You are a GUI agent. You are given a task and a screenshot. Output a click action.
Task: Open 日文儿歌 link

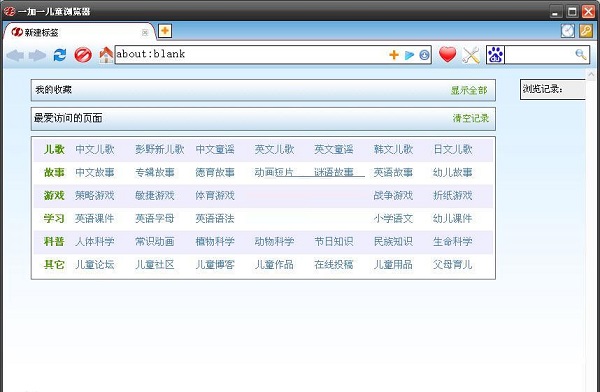pyautogui.click(x=453, y=149)
